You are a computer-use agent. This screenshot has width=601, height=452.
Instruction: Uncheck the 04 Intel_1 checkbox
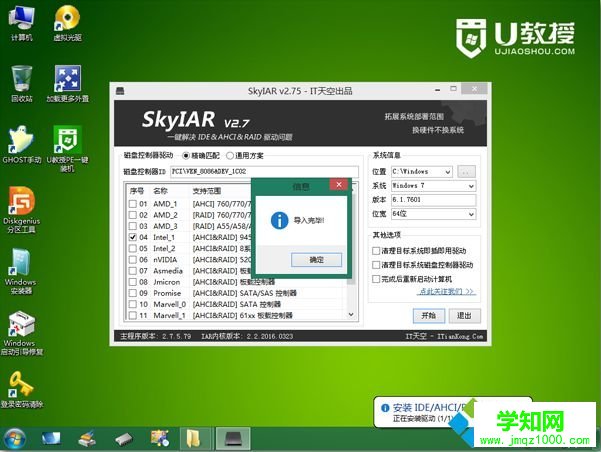(133, 237)
